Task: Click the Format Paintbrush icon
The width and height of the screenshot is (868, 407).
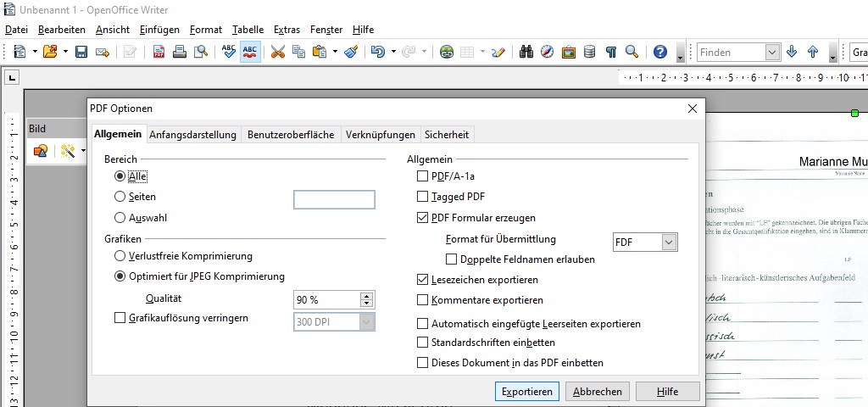Action: (x=350, y=52)
